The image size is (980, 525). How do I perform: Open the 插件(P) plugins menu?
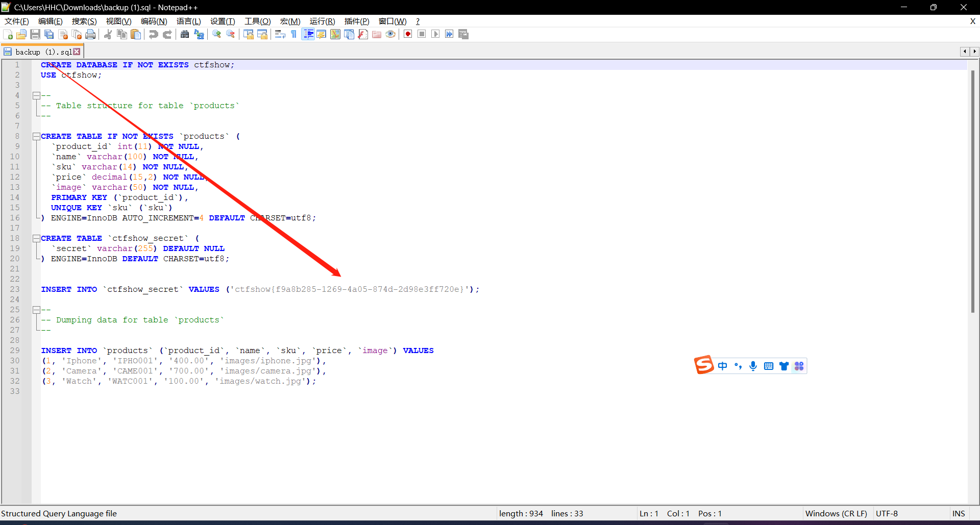pos(356,21)
